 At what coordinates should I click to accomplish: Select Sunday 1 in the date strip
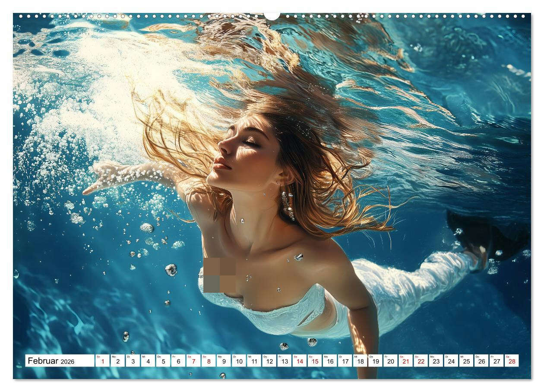coord(102,361)
